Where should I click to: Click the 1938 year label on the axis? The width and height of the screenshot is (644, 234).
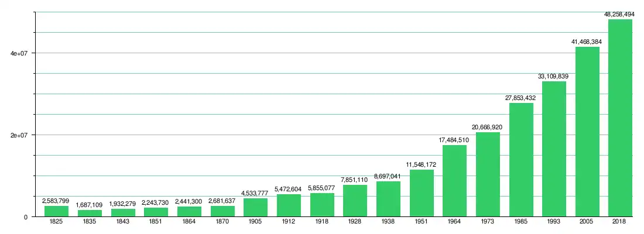pos(388,223)
